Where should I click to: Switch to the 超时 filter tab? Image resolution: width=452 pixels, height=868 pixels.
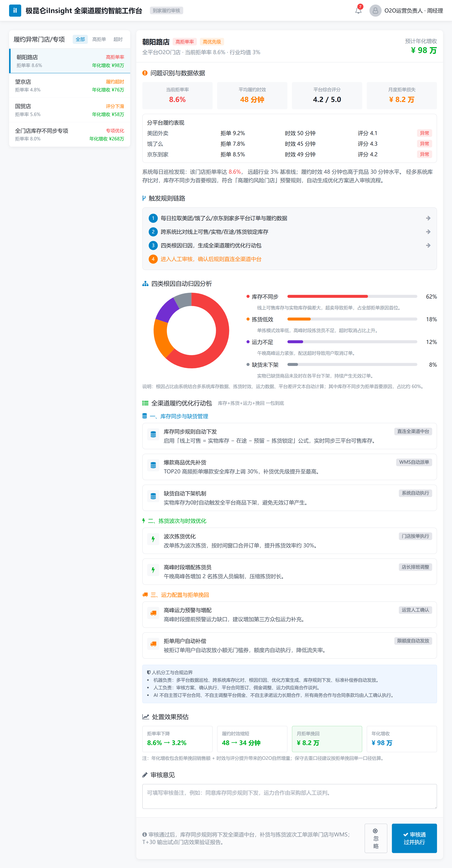click(x=118, y=39)
